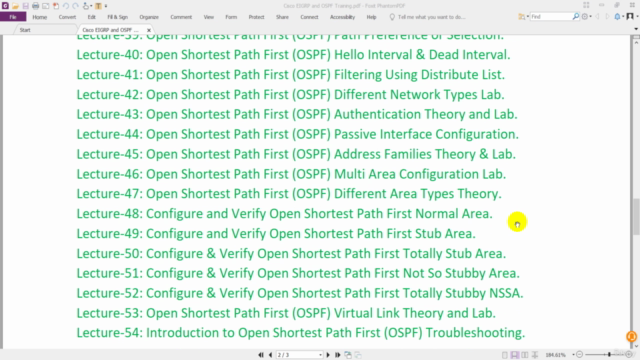Open the Form ribbon tab
The width and height of the screenshot is (640, 360).
tap(231, 17)
